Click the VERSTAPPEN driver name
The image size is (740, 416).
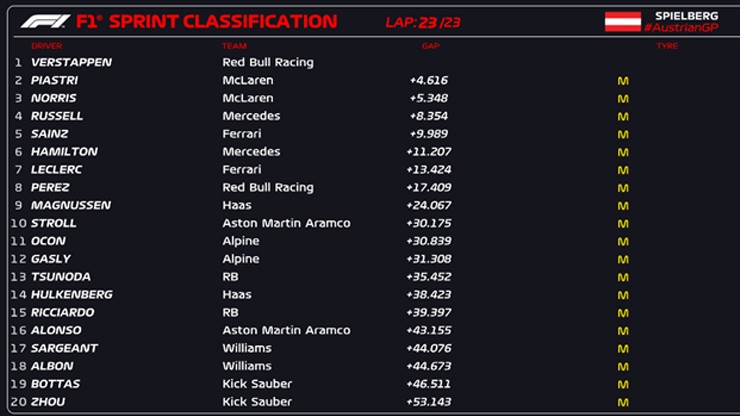71,62
